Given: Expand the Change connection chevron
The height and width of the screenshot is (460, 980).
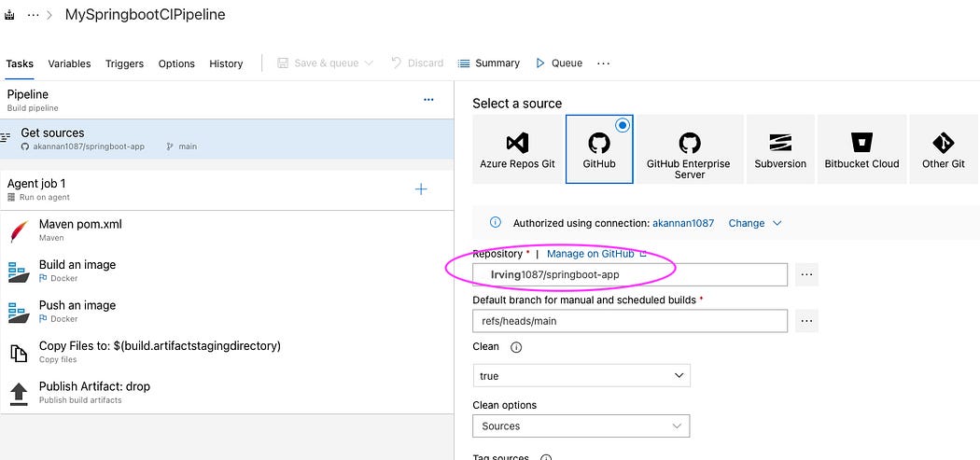Looking at the screenshot, I should tap(777, 223).
